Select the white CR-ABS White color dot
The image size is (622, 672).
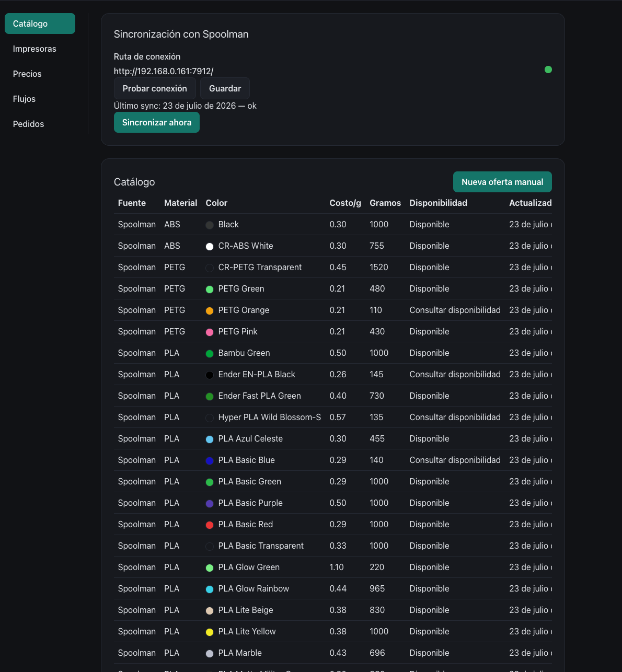coord(210,246)
